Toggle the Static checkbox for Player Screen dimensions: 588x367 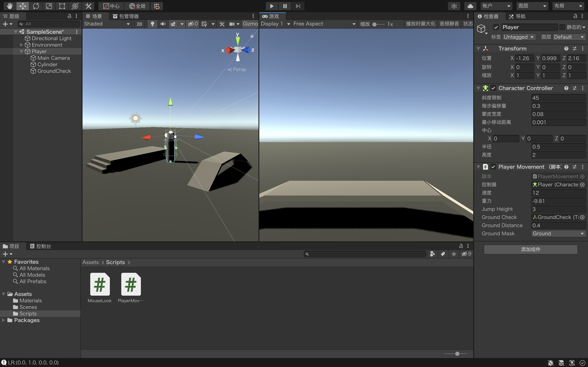tap(562, 27)
